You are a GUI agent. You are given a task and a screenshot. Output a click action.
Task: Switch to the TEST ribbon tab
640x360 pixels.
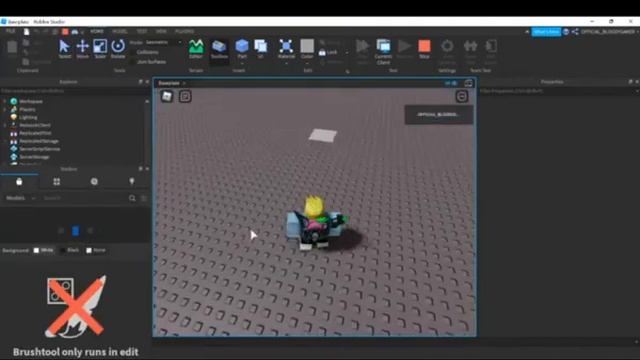tap(142, 31)
